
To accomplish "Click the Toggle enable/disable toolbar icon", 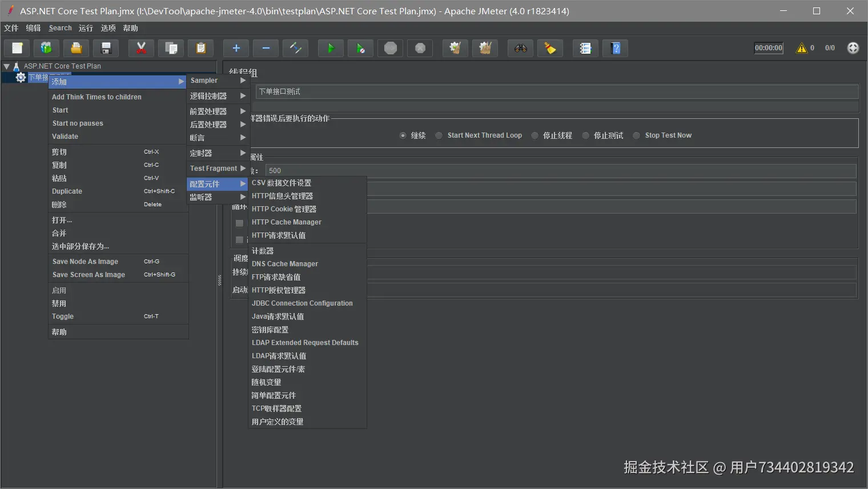I will [295, 49].
